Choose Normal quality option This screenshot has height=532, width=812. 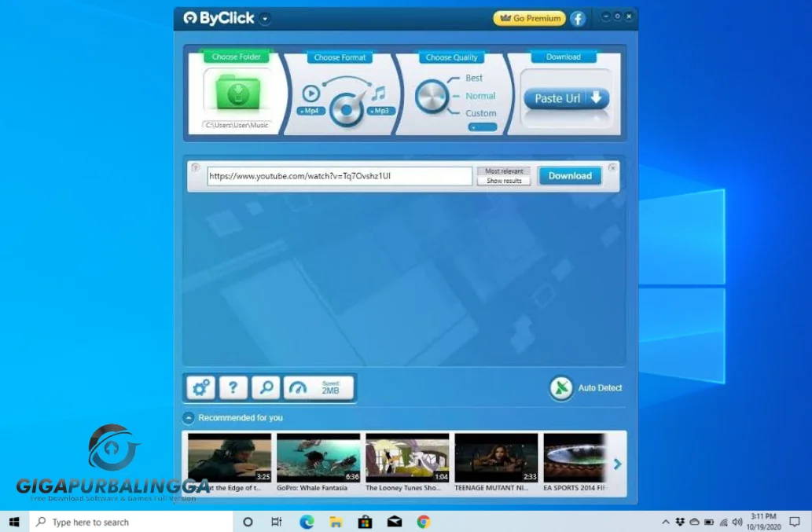coord(480,96)
